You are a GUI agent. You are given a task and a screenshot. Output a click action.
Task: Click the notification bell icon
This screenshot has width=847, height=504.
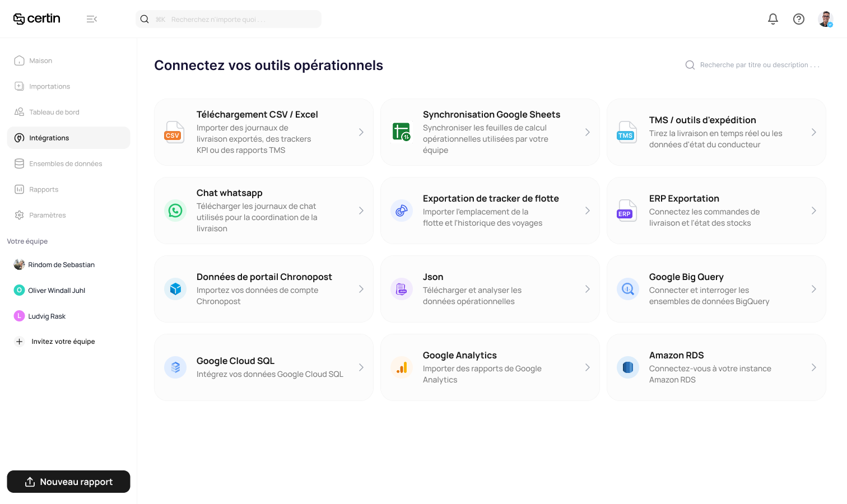coord(773,19)
